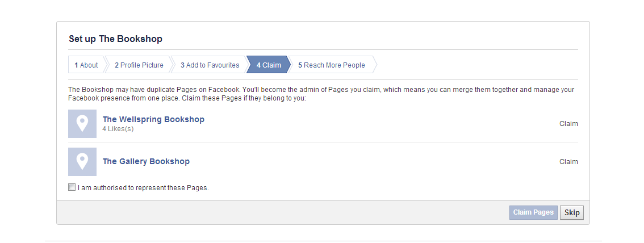Click the Set up The Bookshop heading
Viewport: 644px width, 243px height.
coord(115,39)
